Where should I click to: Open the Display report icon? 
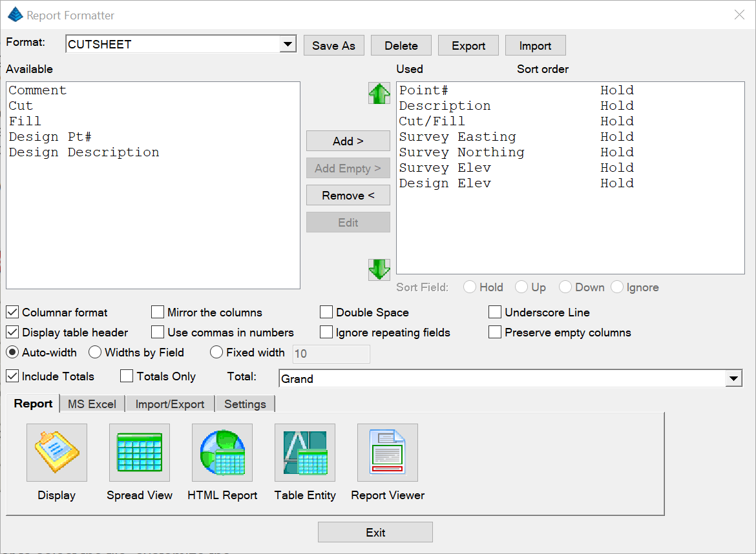57,453
